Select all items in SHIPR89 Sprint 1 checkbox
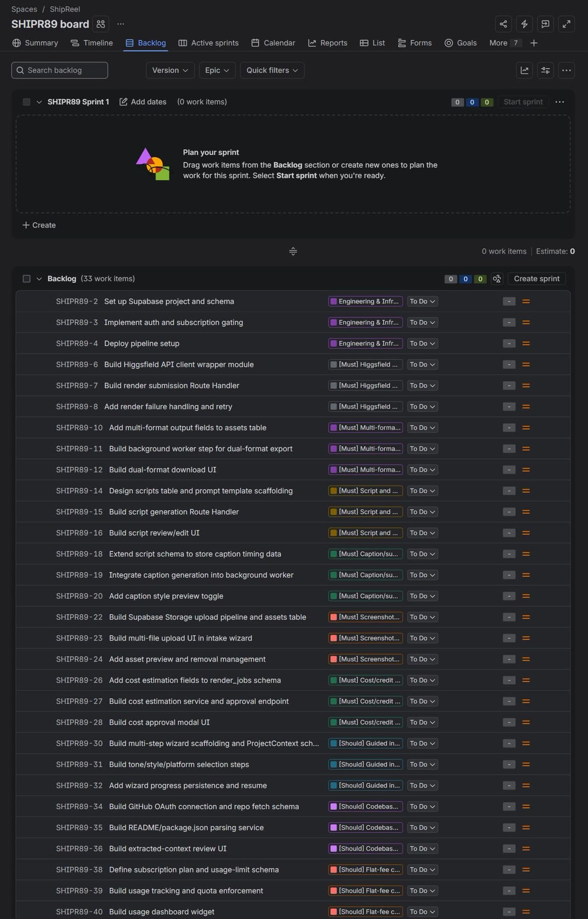The image size is (588, 919). click(26, 102)
